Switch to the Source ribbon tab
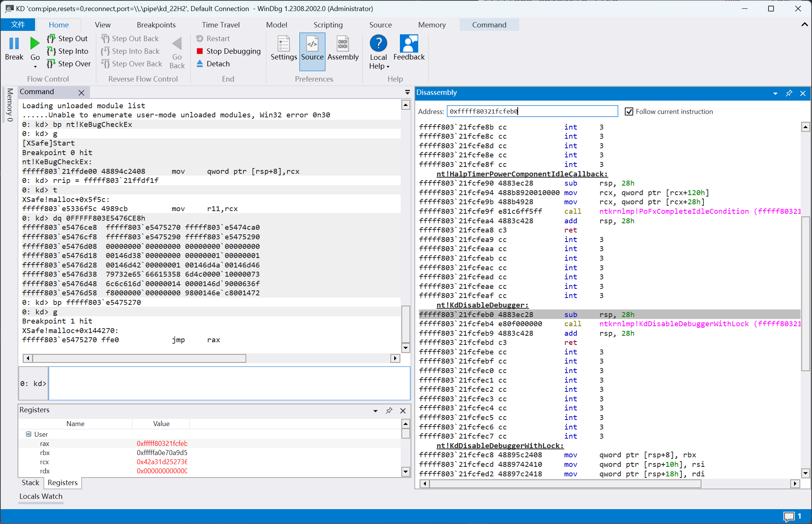Viewport: 812px width, 524px height. point(380,25)
